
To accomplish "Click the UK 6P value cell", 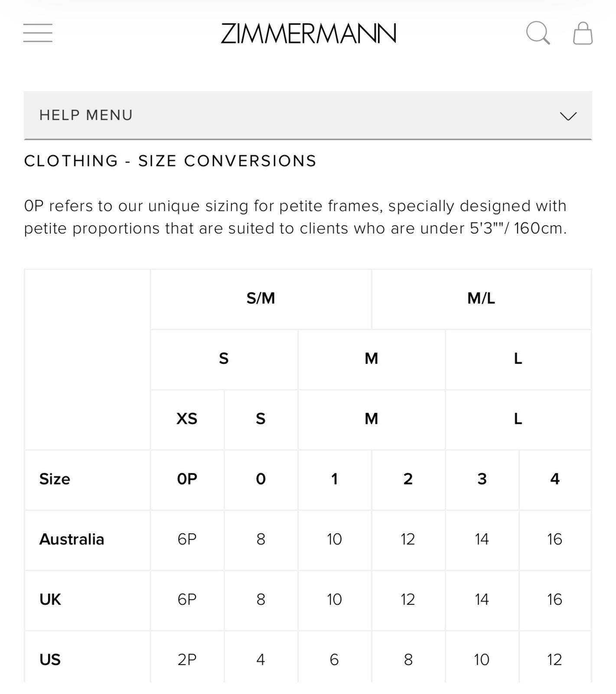I will click(187, 600).
